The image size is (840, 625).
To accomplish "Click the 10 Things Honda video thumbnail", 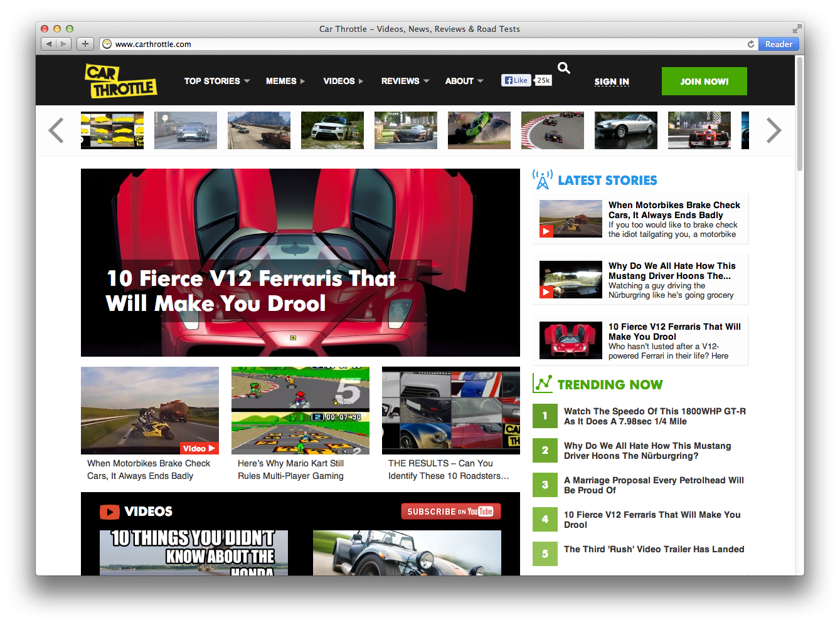I will pos(194,553).
